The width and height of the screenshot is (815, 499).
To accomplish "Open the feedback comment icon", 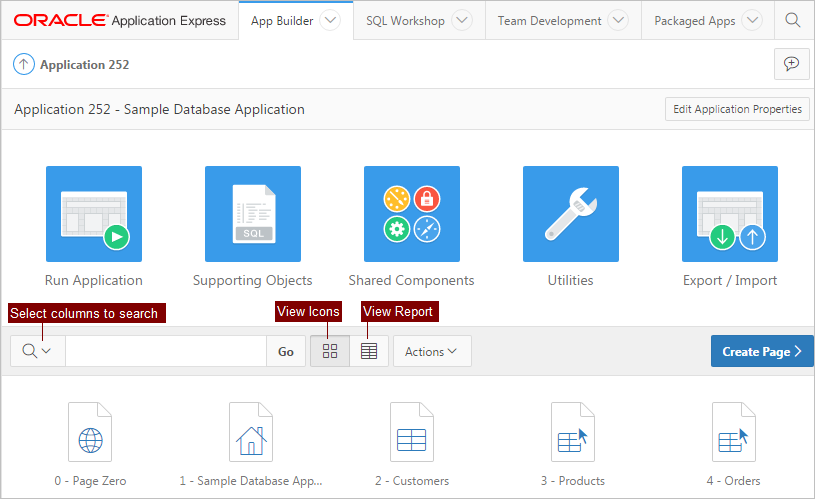I will coord(791,64).
